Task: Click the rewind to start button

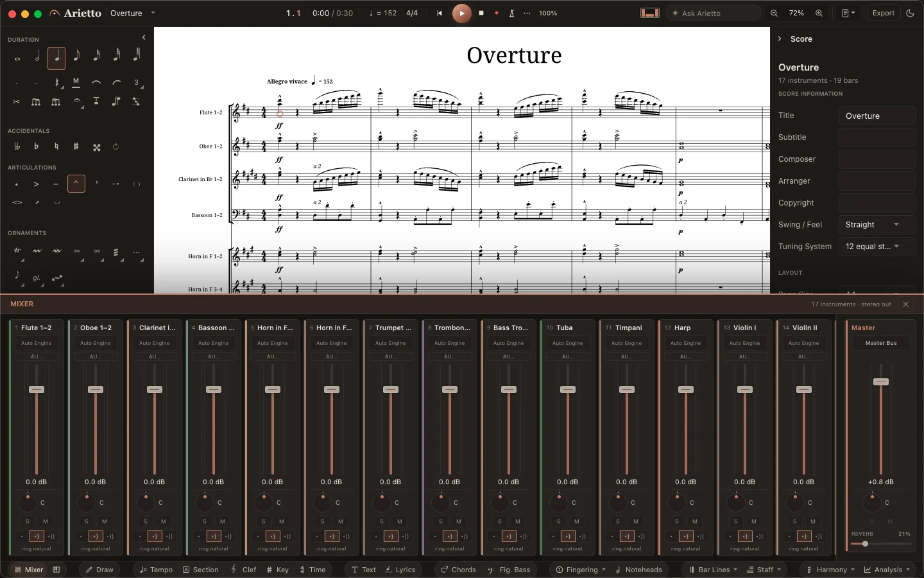Action: tap(440, 13)
